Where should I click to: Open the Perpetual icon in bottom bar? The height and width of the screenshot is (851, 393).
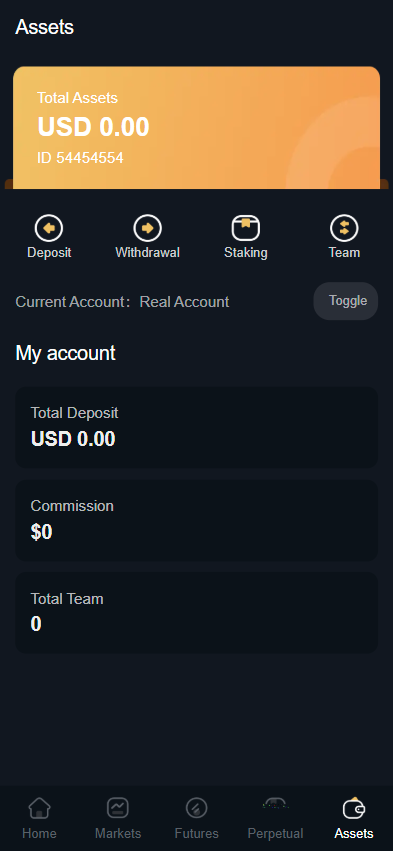point(275,803)
